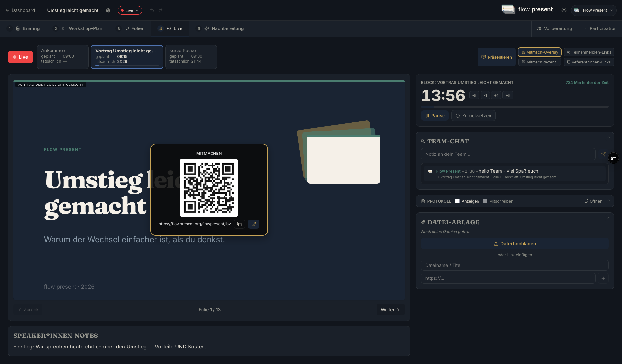This screenshot has height=364, width=622.
Task: Add the file link plus button
Action: tap(603, 278)
